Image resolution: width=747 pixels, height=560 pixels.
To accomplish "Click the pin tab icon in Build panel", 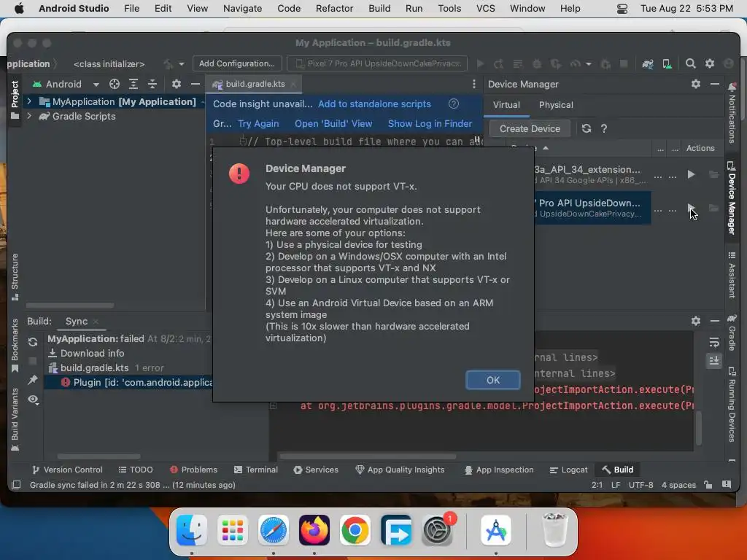I will tap(32, 379).
